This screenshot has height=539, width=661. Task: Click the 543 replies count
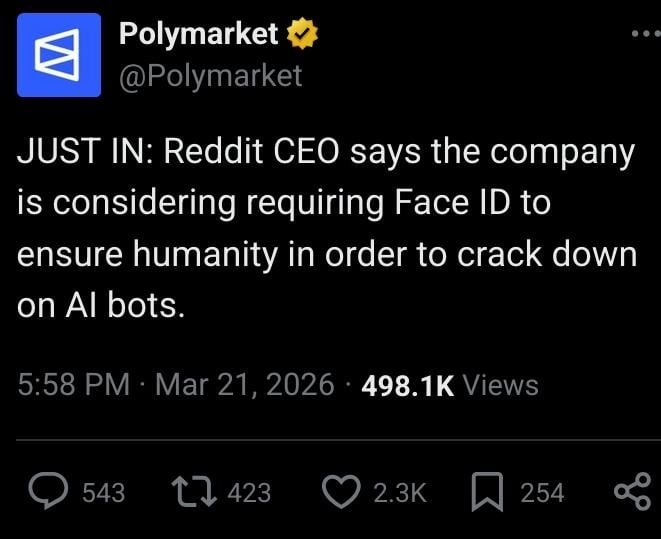pos(103,492)
